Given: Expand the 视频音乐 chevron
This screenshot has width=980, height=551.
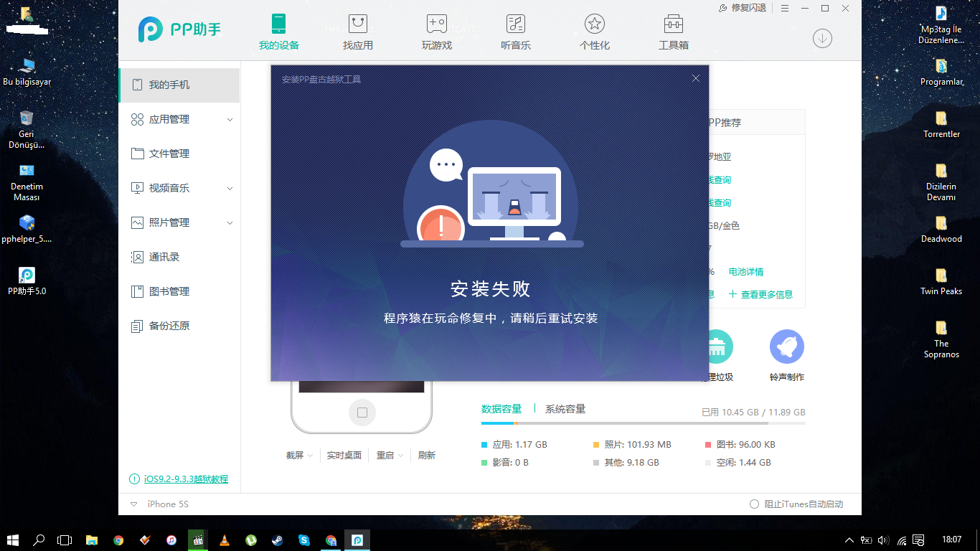Looking at the screenshot, I should point(230,189).
